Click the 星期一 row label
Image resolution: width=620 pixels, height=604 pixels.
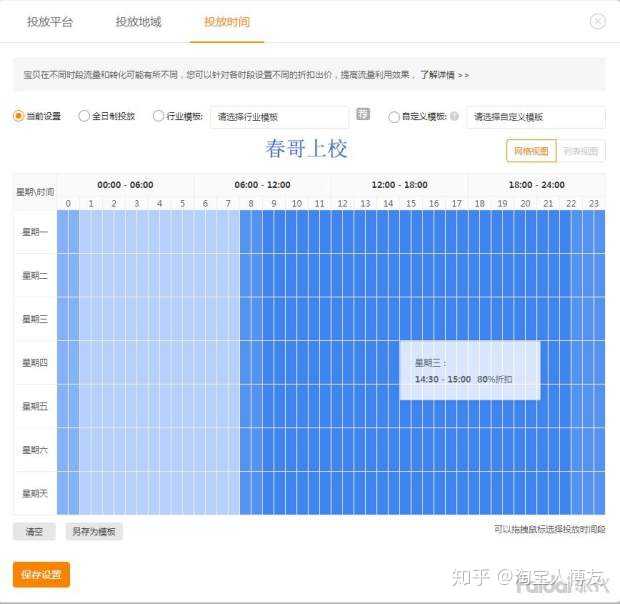(x=35, y=232)
